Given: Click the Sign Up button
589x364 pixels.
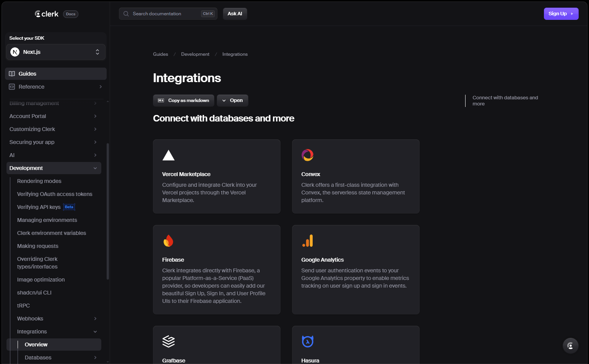Looking at the screenshot, I should [x=561, y=13].
